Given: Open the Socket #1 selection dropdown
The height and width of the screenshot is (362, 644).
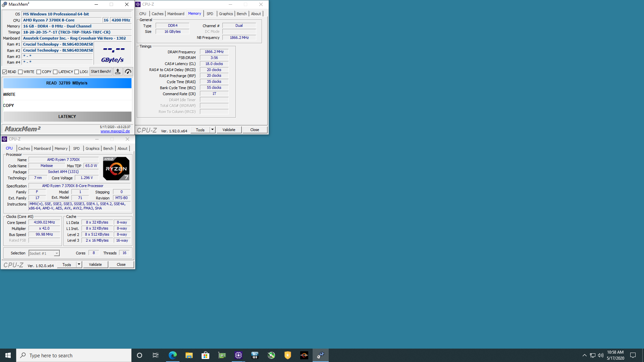Looking at the screenshot, I should pyautogui.click(x=44, y=253).
